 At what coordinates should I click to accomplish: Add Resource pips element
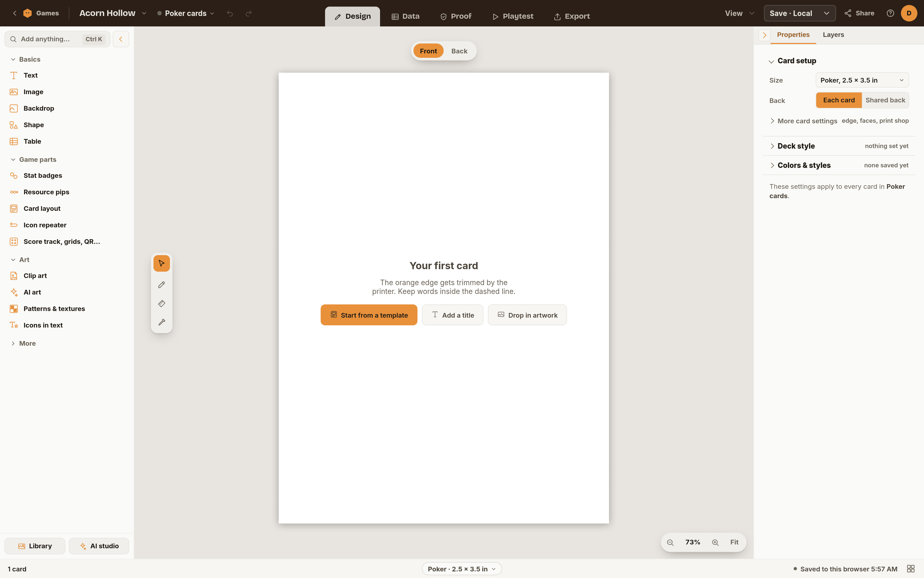67,192
